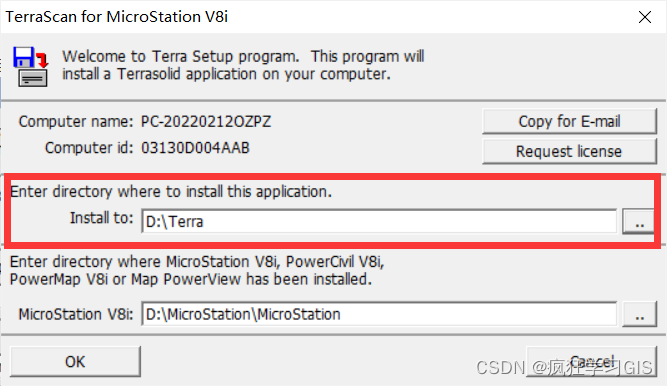Click the Install to directory field
Viewport: 667px width, 386px height.
[x=379, y=221]
